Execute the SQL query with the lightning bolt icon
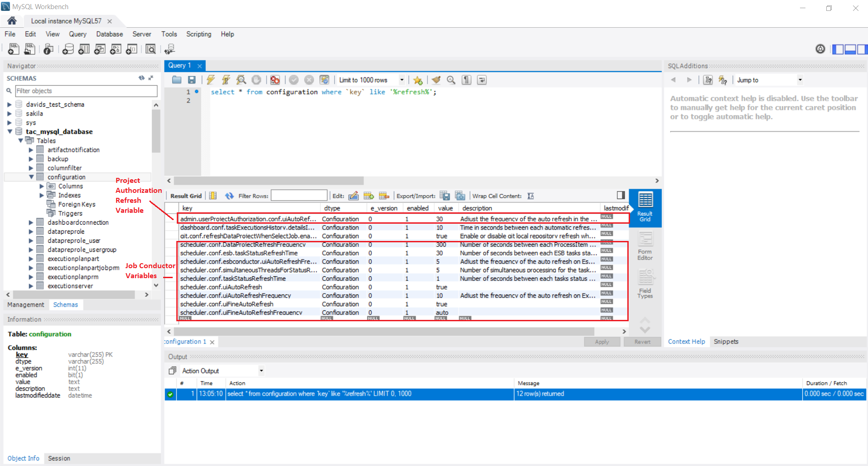The width and height of the screenshot is (868, 466). (210, 80)
